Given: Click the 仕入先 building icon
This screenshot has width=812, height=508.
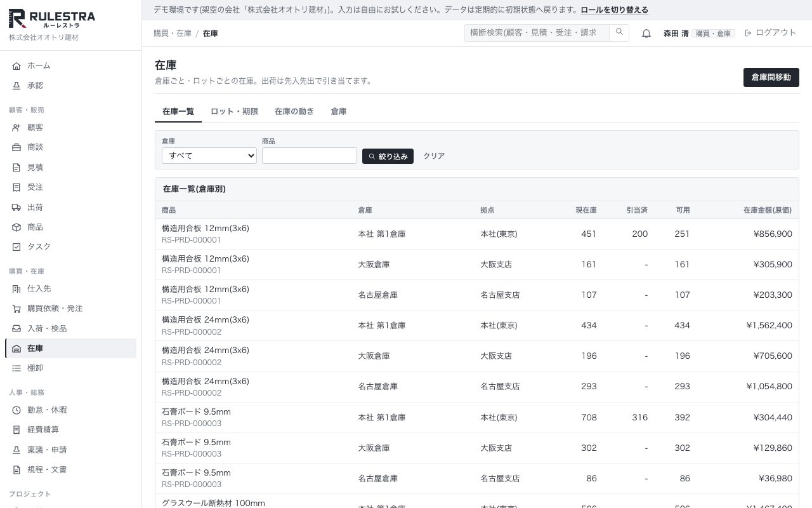Looking at the screenshot, I should [x=16, y=288].
